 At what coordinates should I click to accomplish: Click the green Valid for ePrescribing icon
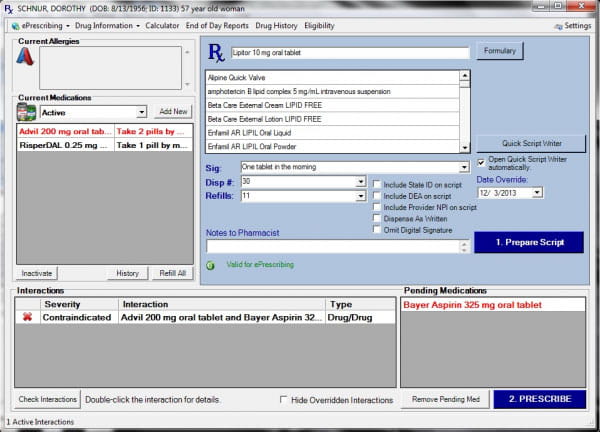click(210, 265)
